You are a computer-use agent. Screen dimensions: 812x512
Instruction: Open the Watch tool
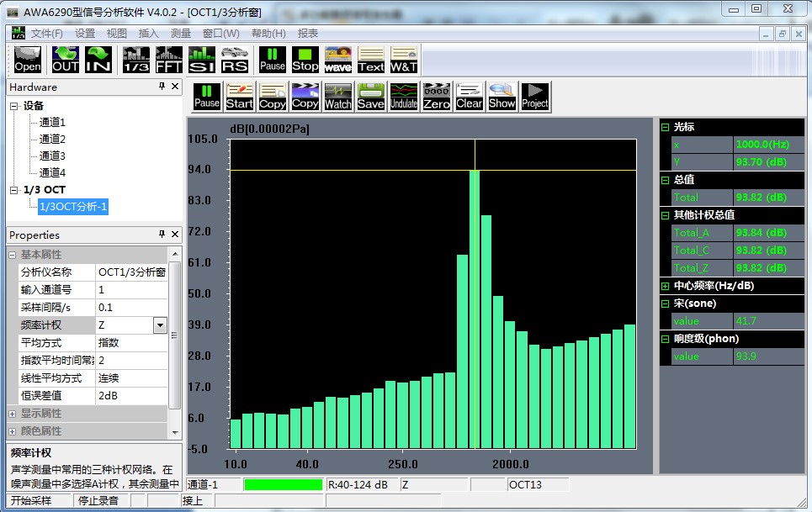click(x=337, y=97)
